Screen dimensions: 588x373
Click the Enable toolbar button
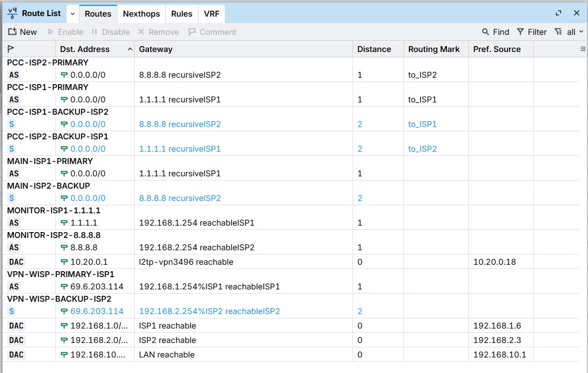pyautogui.click(x=65, y=32)
